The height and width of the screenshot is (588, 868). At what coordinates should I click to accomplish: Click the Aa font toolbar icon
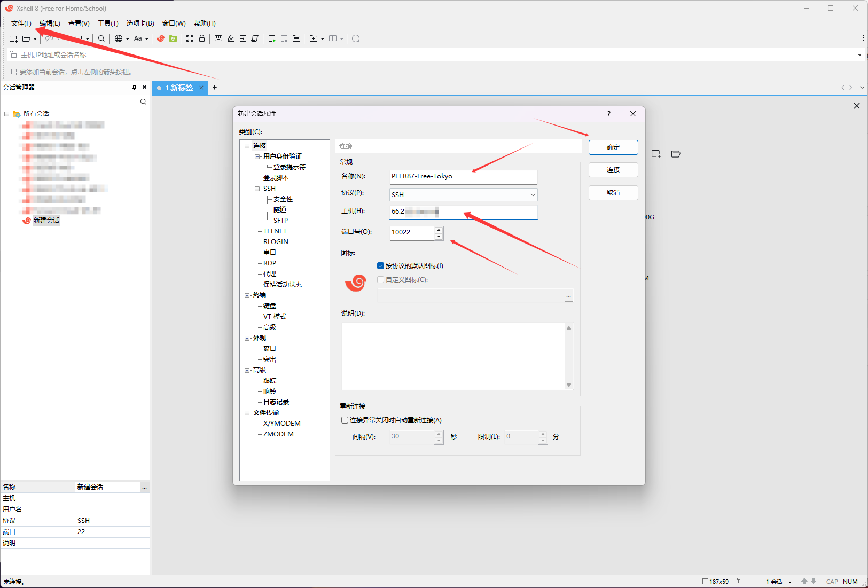138,38
